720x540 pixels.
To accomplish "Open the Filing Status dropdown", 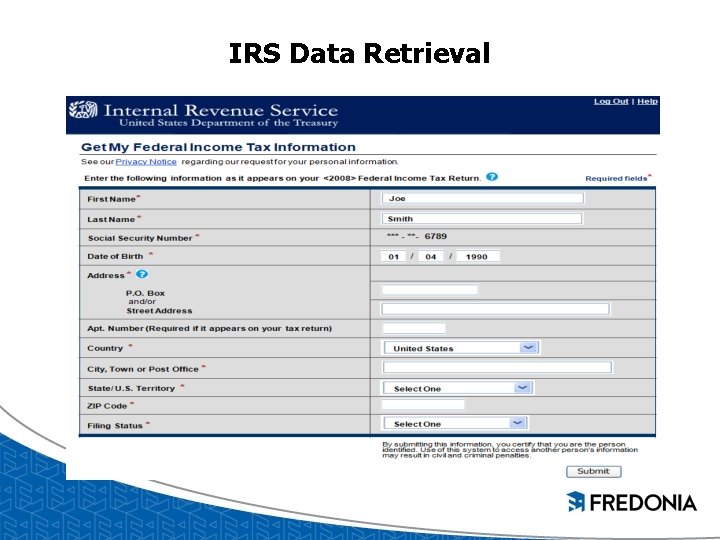I will [456, 423].
